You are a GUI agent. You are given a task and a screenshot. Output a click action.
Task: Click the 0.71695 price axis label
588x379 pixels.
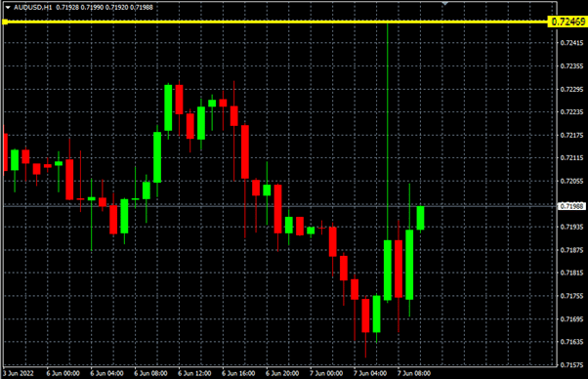[x=571, y=319]
